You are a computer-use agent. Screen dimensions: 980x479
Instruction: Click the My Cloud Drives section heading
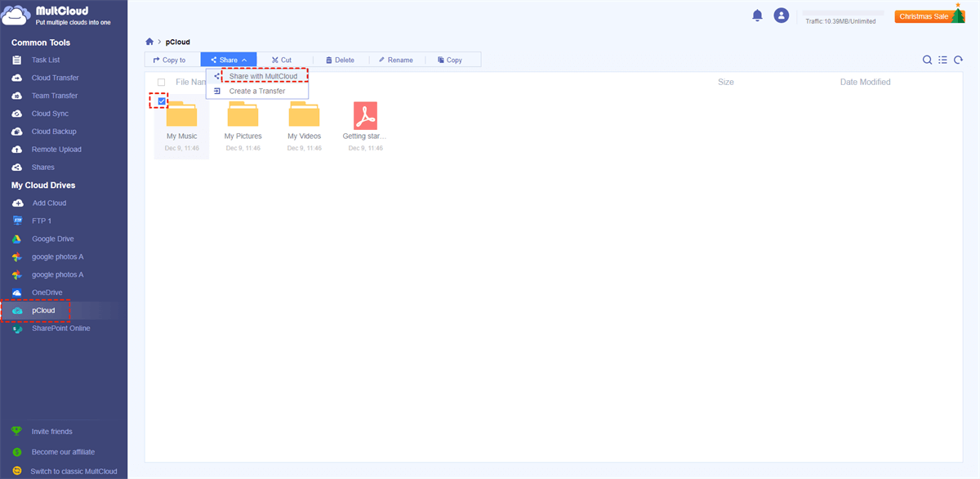43,186
